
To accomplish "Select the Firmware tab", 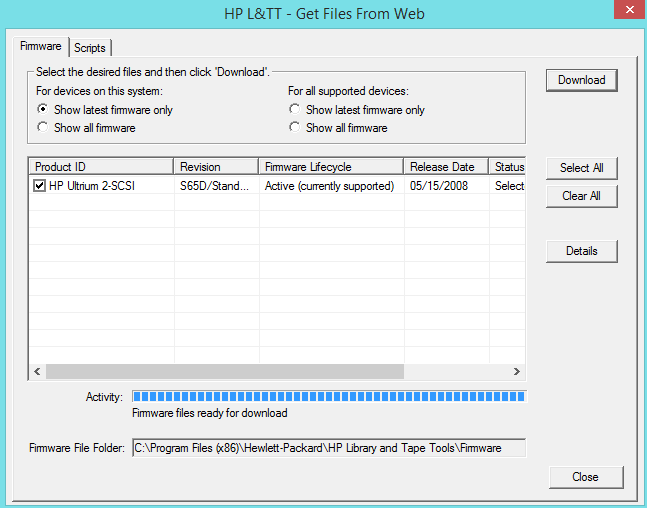I will point(41,46).
